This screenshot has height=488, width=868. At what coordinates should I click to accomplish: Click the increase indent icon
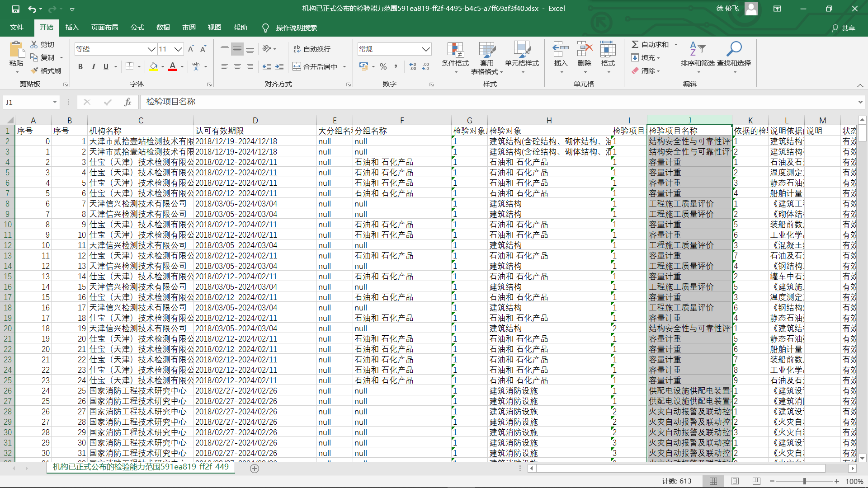[279, 66]
